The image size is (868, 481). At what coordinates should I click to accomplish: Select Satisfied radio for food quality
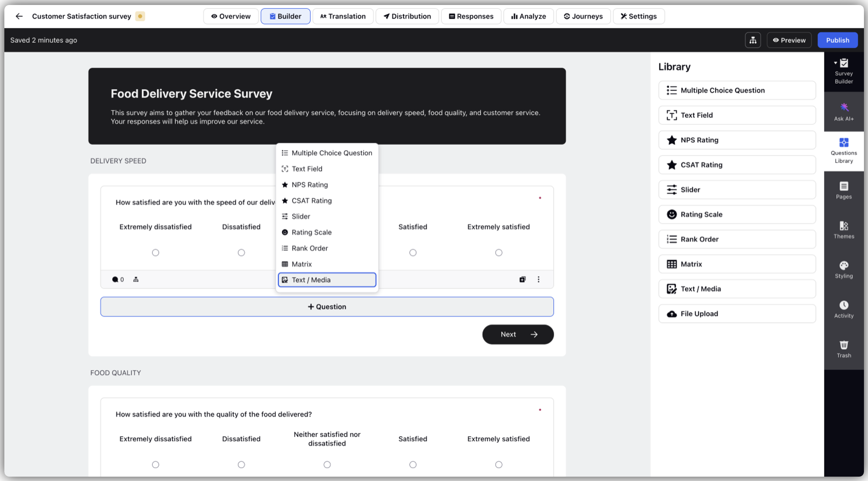point(413,465)
